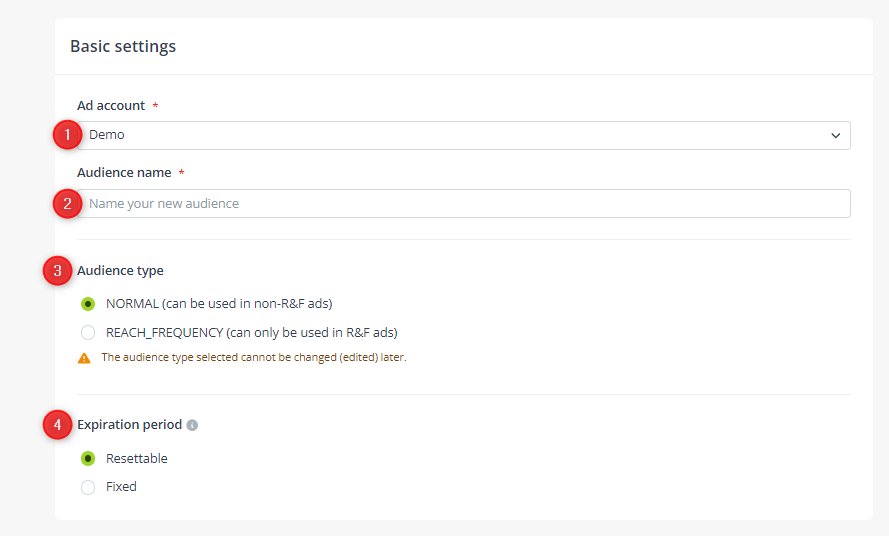The height and width of the screenshot is (536, 889).
Task: Click the orange warning triangle icon
Action: [84, 358]
